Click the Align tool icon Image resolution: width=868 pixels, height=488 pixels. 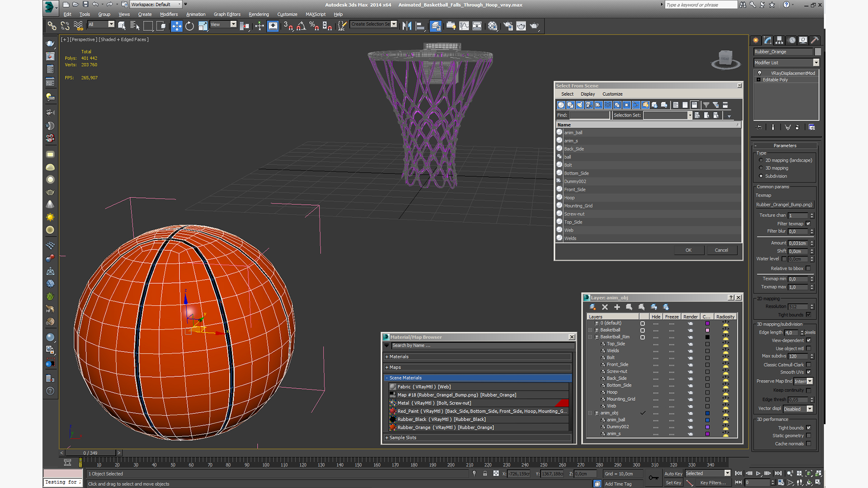[x=420, y=26]
